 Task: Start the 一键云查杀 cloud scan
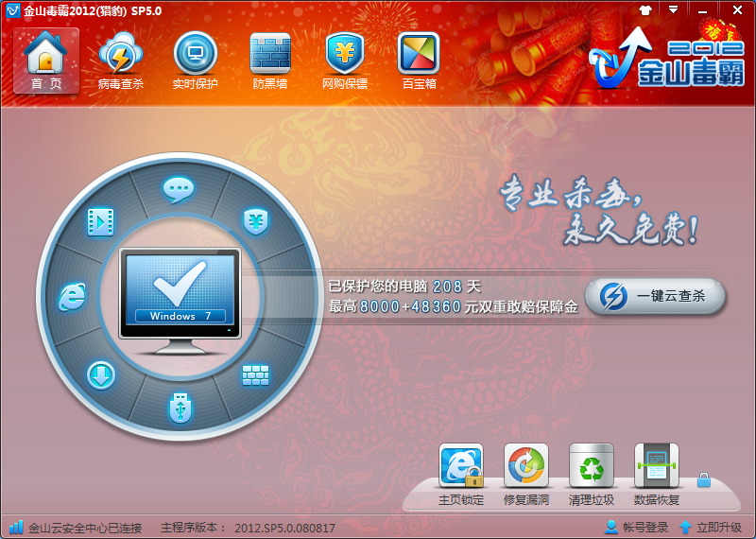point(655,296)
